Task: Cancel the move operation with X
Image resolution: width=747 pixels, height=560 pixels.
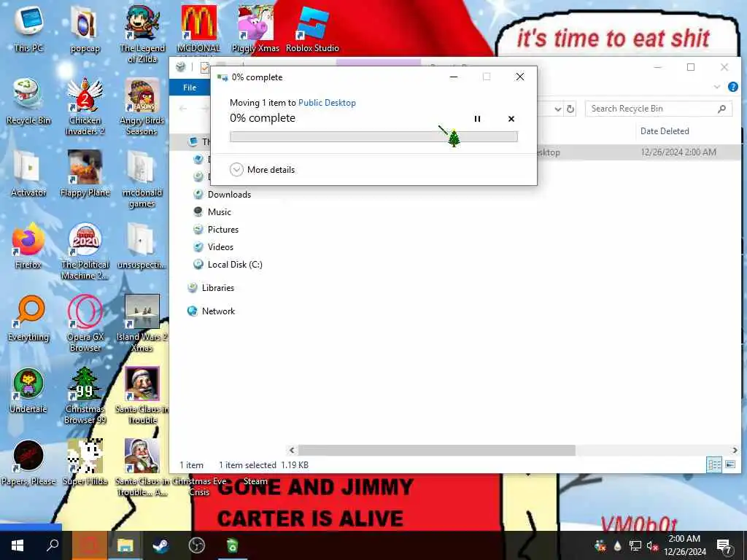Action: [511, 119]
